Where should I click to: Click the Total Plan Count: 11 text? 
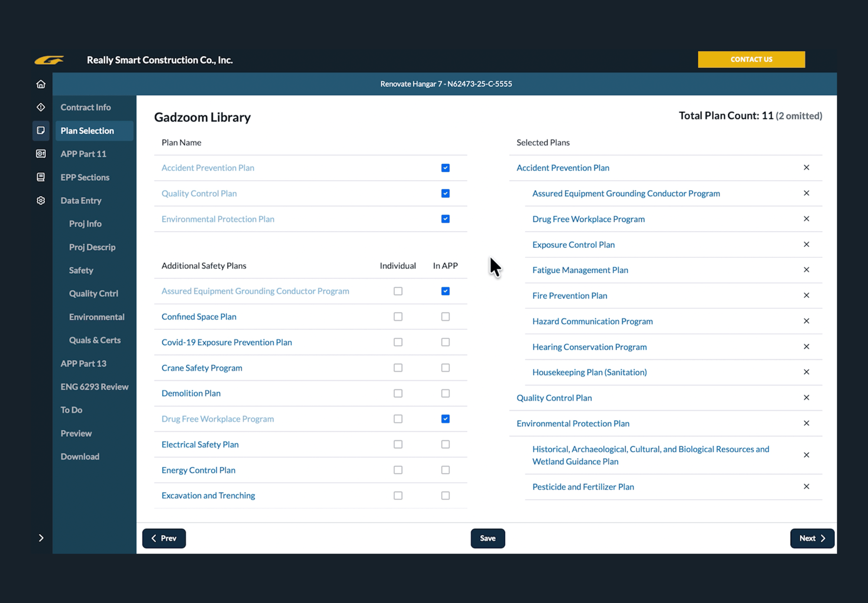[726, 116]
